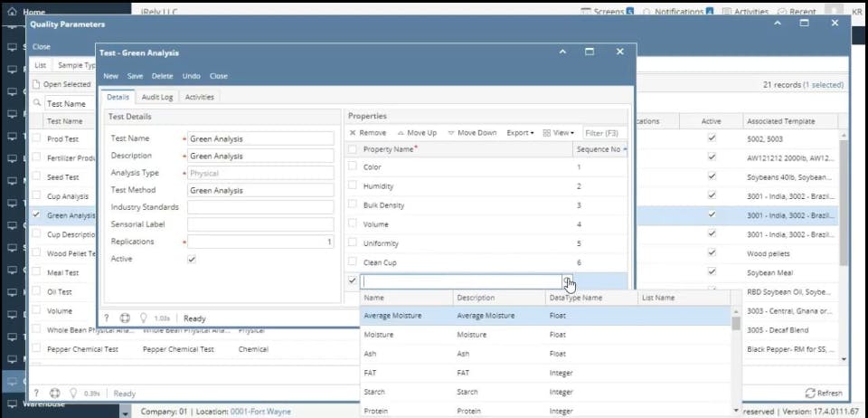
Task: Check the Volume property row
Action: point(352,223)
